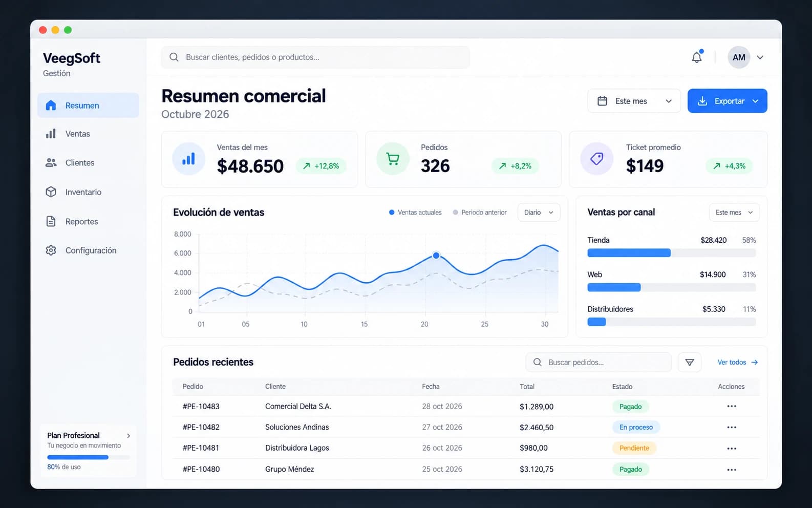Toggle the Ventas actuales legend series
Image resolution: width=812 pixels, height=508 pixels.
pos(415,212)
